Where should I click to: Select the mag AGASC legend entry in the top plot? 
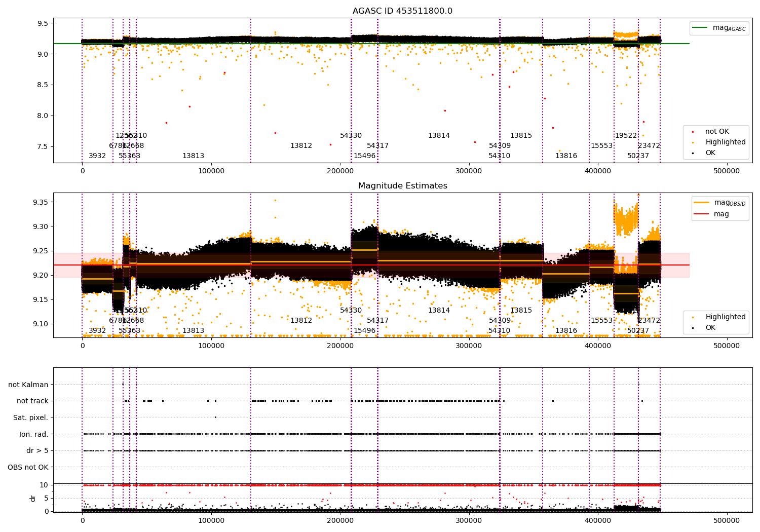click(x=719, y=28)
